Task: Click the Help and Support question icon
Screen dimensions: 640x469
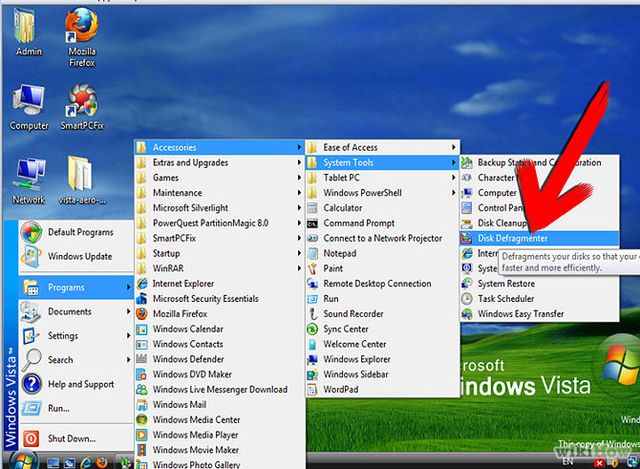Action: point(31,384)
